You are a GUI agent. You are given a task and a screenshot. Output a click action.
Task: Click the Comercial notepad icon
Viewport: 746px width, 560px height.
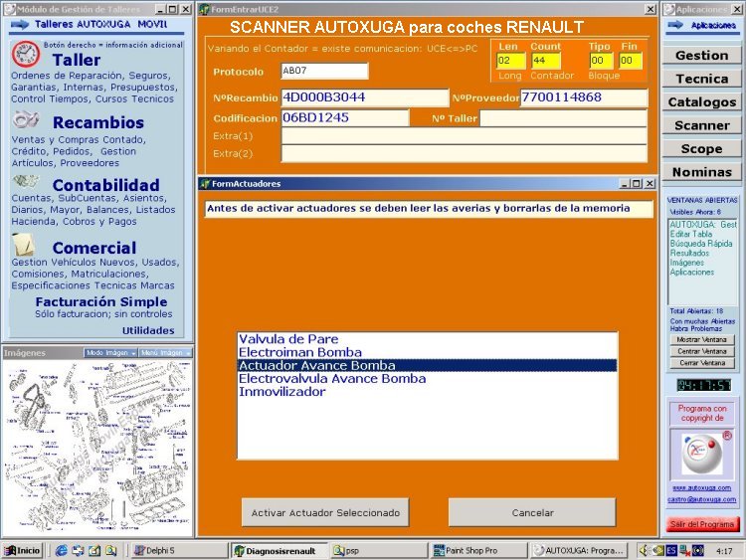23,245
